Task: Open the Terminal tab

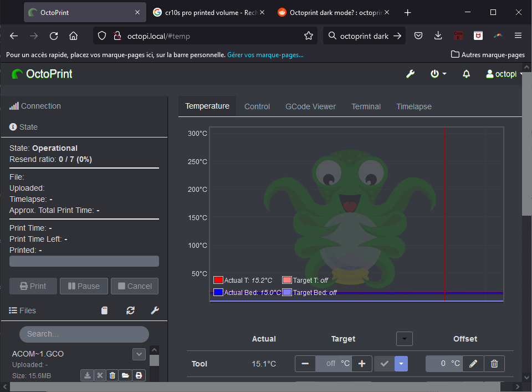Action: point(366,106)
